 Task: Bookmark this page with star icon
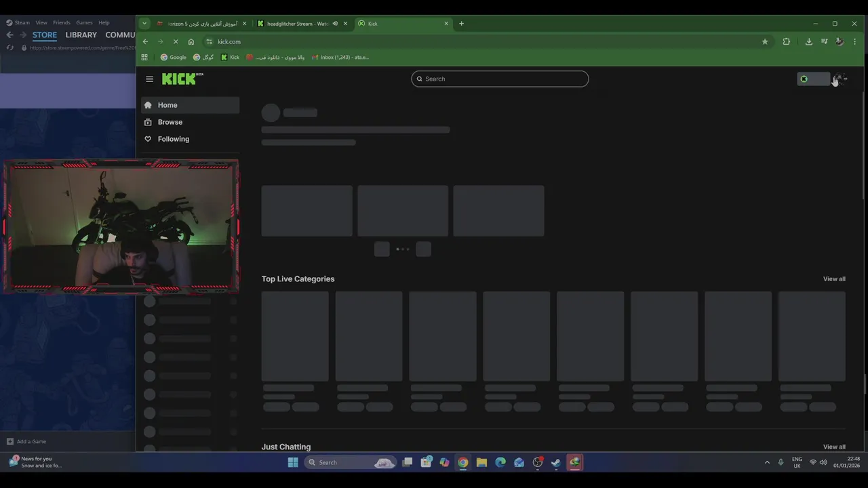(765, 41)
